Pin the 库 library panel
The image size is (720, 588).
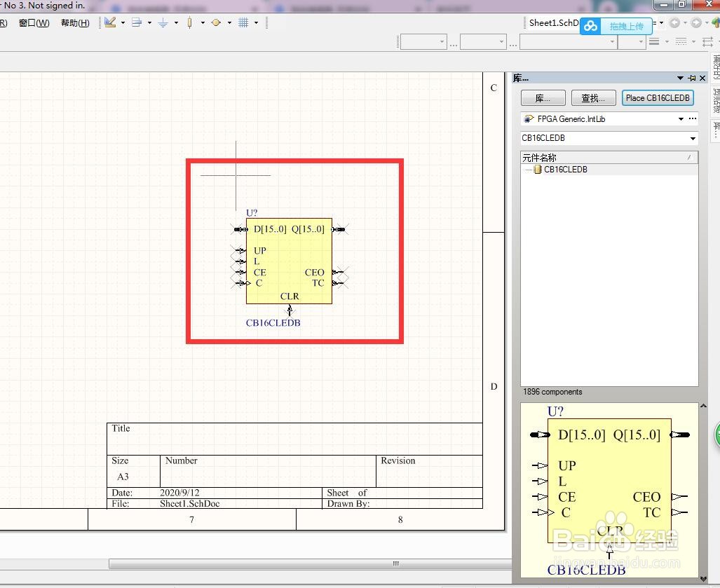point(691,78)
